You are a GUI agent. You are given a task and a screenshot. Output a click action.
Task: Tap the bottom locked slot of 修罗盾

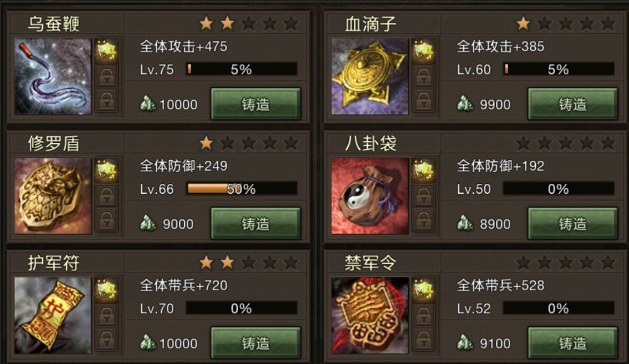[106, 221]
